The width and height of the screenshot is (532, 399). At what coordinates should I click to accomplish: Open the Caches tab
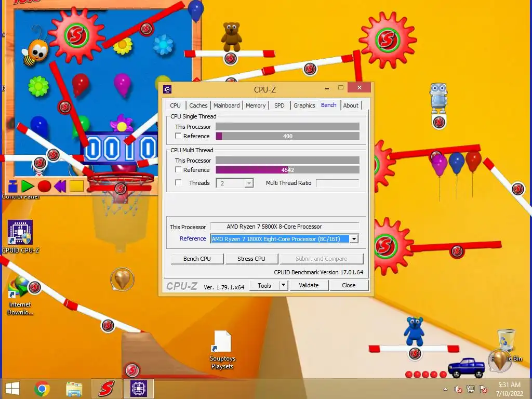click(198, 105)
